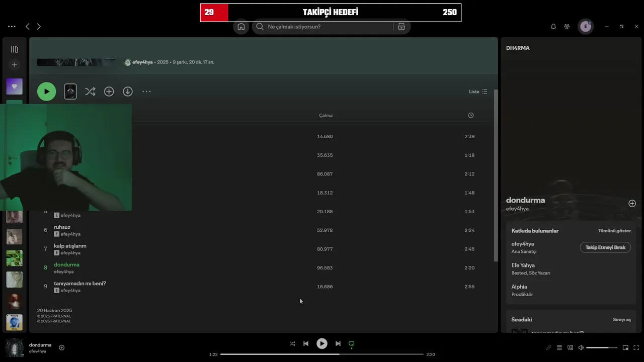The image size is (644, 362).
Task: Open the Liked Songs playlist
Action: pos(14,86)
